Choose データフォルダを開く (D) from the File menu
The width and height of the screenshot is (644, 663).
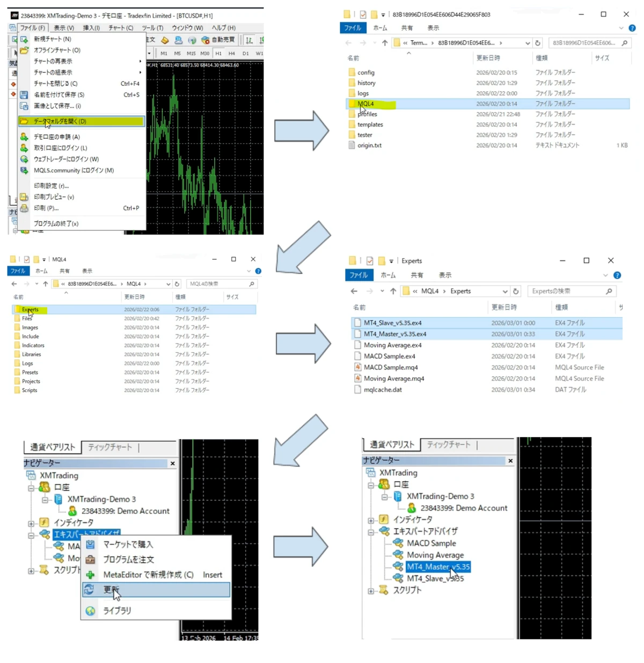pyautogui.click(x=82, y=121)
